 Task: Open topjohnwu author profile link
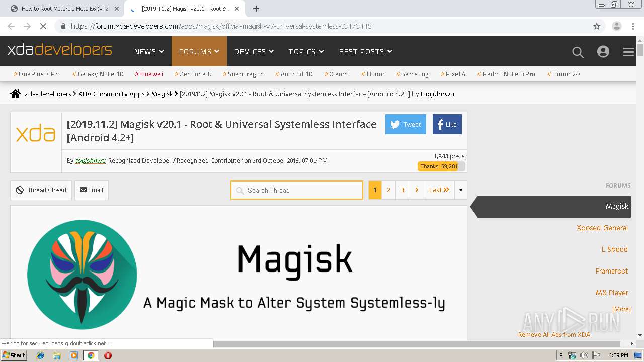pyautogui.click(x=91, y=161)
